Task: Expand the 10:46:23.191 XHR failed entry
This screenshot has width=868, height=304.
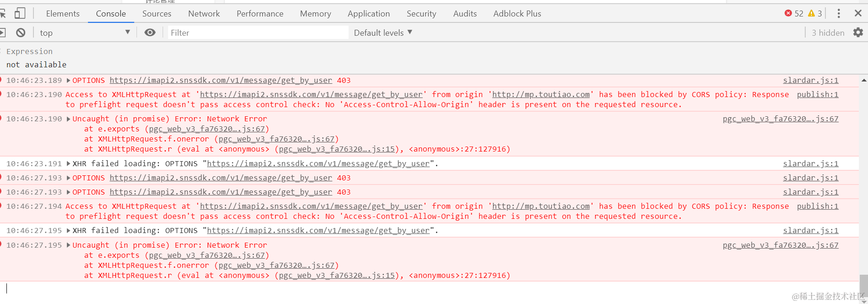Action: [x=68, y=164]
